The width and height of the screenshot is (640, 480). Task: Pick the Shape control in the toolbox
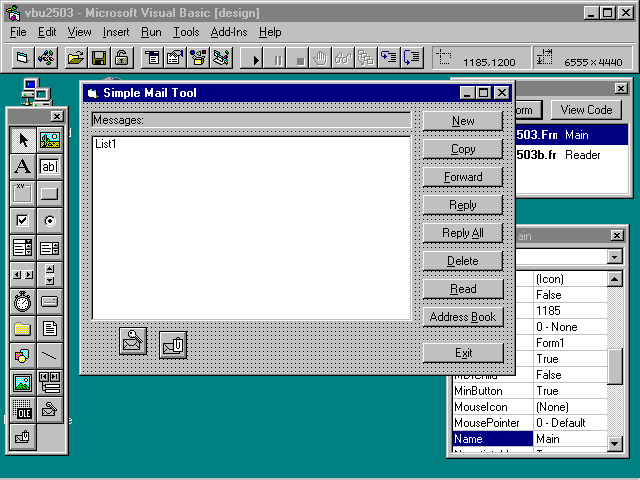click(22, 355)
